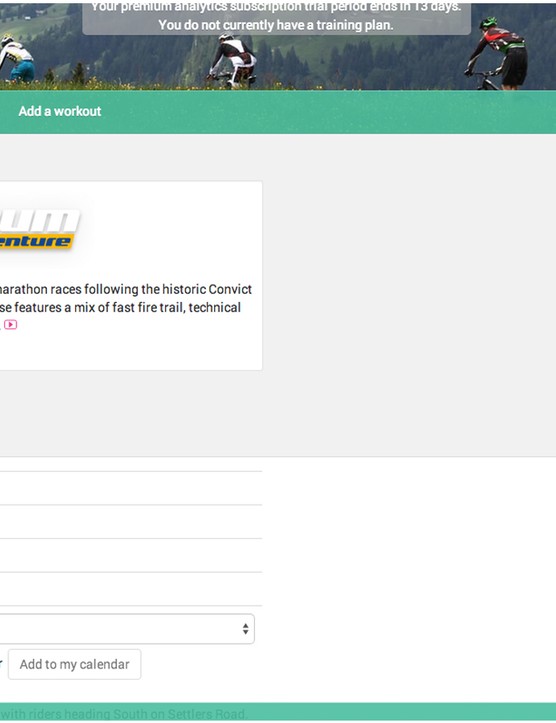The height and width of the screenshot is (723, 556).
Task: Click the line saying no training plan
Action: pos(276,25)
